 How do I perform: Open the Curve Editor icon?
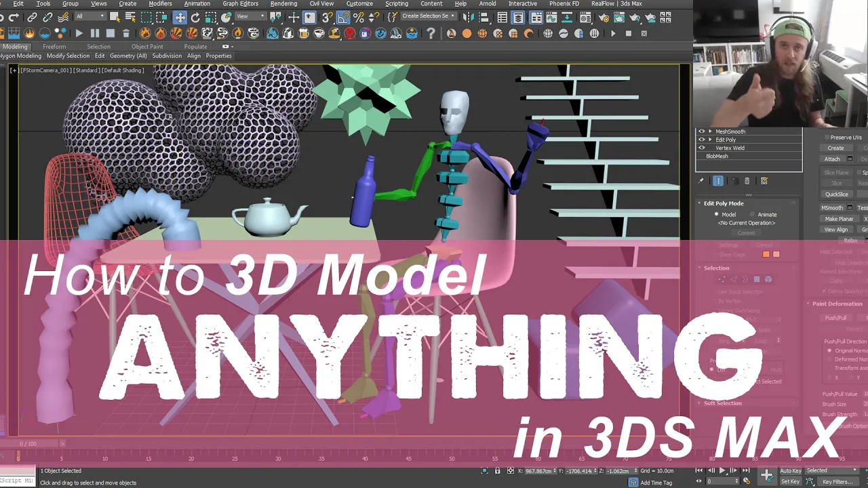pos(551,17)
